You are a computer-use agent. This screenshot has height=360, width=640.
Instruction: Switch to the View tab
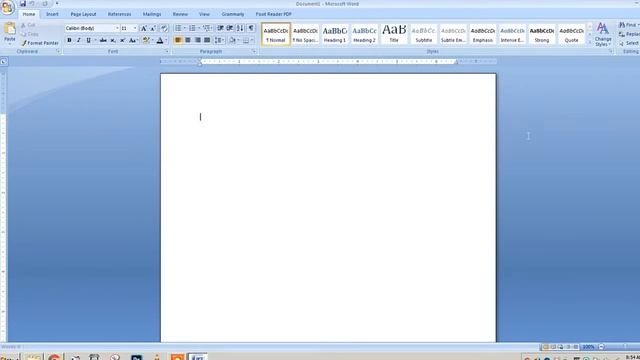click(204, 14)
